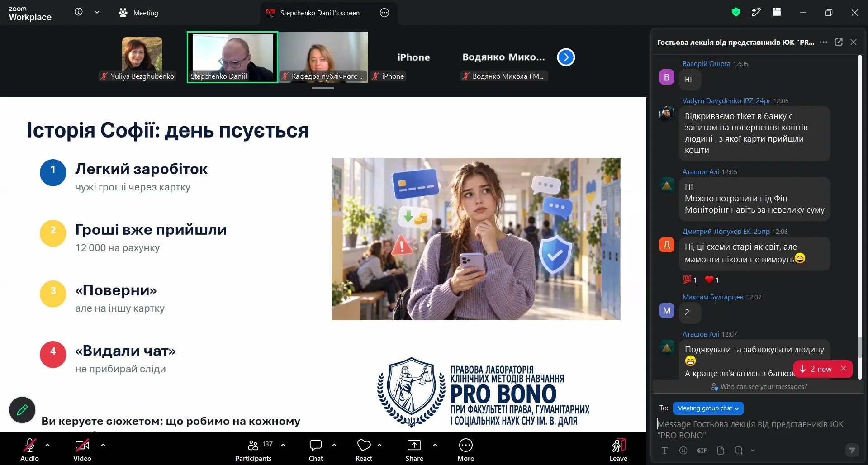
Task: Open the Participants panel
Action: click(253, 450)
